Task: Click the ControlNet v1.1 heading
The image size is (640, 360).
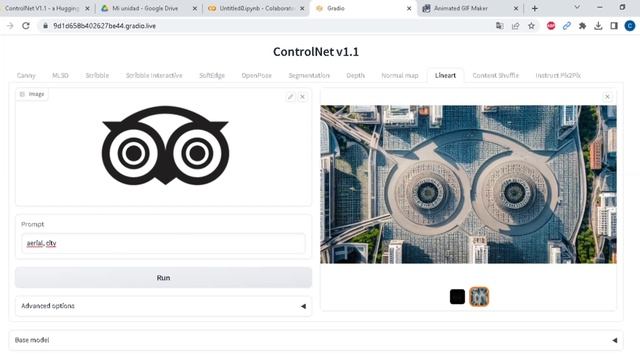Action: click(316, 52)
